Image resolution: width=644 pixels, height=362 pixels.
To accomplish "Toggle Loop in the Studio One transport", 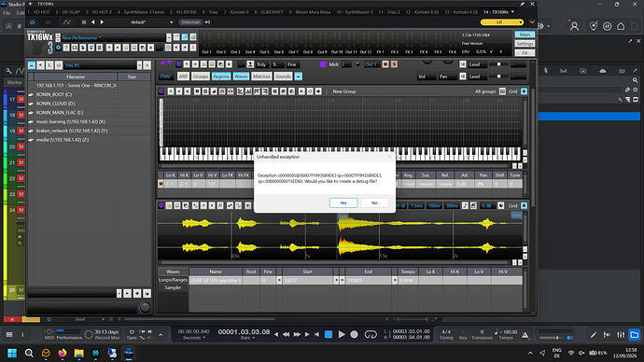I will [x=371, y=335].
